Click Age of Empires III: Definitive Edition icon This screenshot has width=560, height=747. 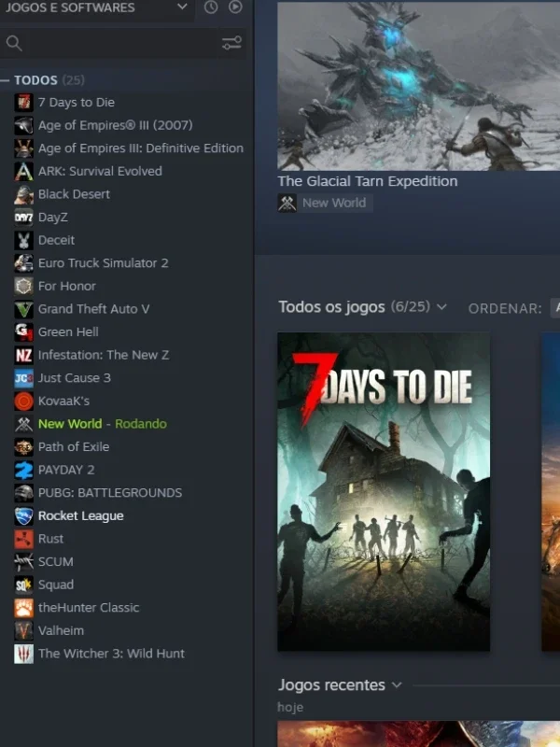[x=23, y=148]
